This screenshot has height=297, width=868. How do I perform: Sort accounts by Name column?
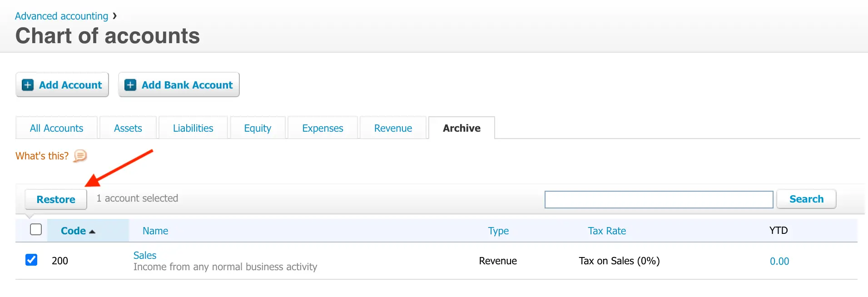tap(155, 231)
